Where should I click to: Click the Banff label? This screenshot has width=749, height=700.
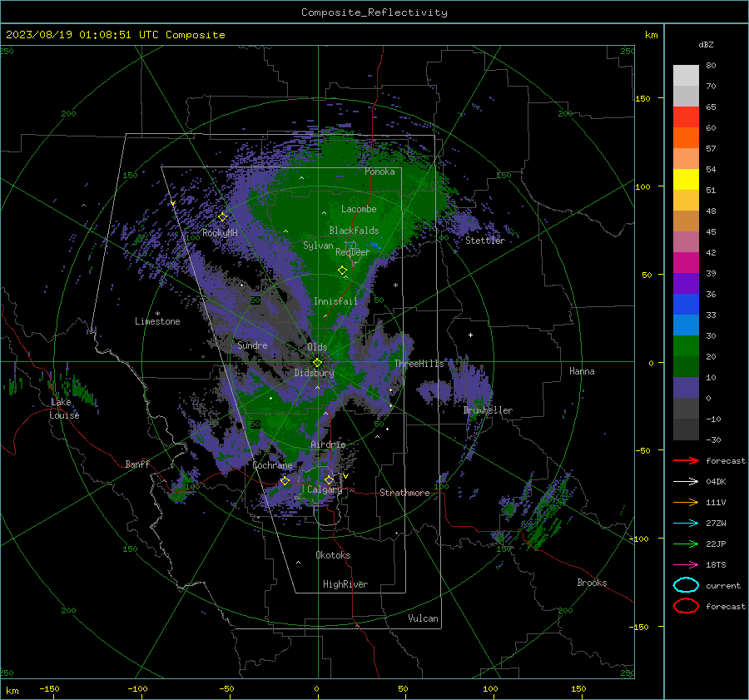137,464
